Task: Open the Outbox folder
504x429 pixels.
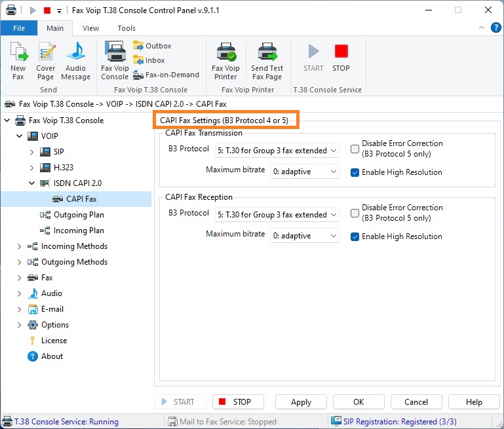Action: (x=152, y=46)
